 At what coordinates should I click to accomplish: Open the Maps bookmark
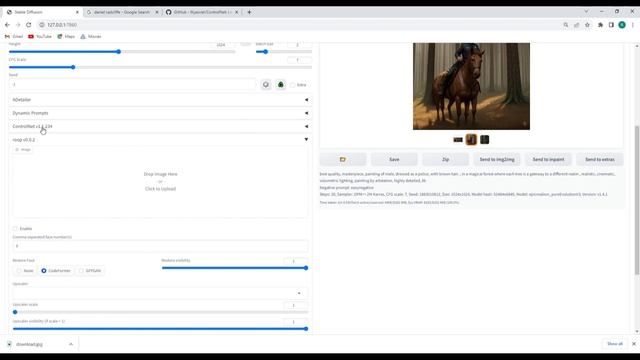click(66, 36)
